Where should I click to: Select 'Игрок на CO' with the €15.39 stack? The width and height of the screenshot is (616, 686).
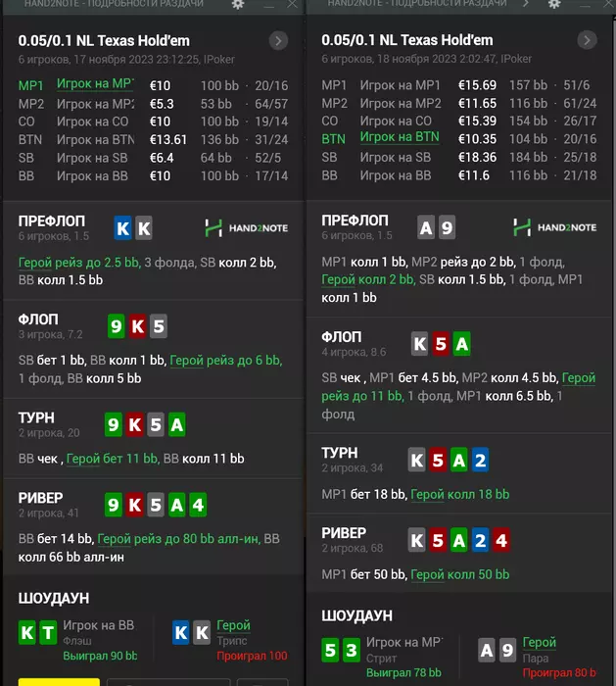click(x=397, y=121)
